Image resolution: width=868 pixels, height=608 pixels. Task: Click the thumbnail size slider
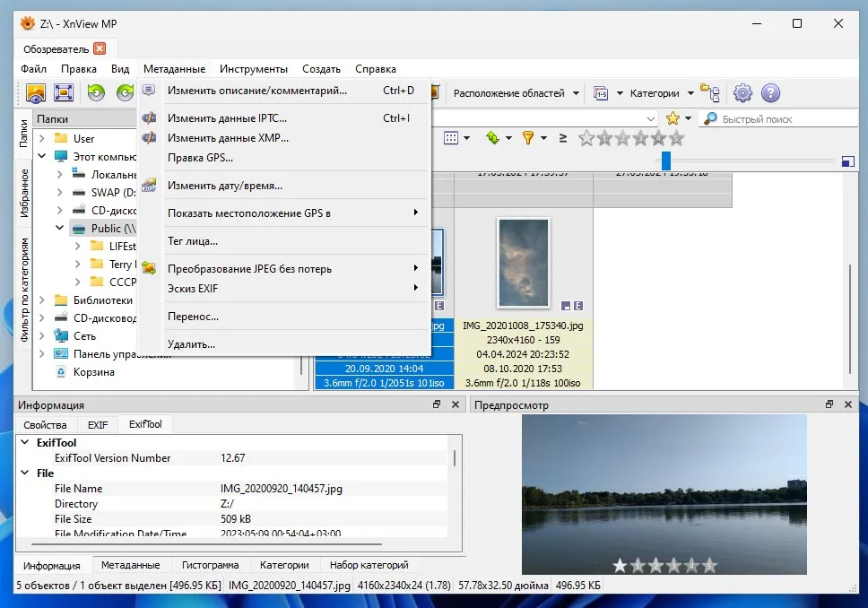pyautogui.click(x=664, y=161)
